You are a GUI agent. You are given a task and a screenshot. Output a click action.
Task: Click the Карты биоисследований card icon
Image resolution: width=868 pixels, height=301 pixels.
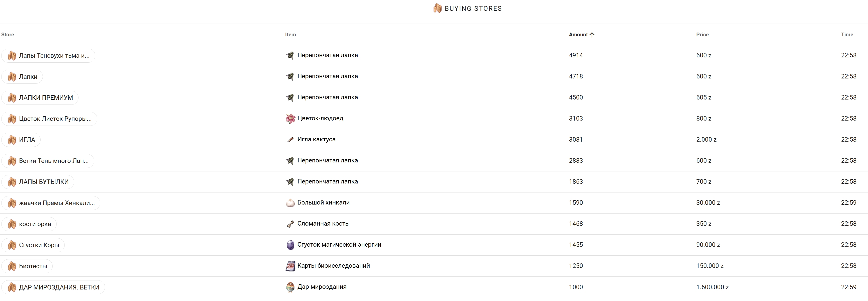click(290, 266)
